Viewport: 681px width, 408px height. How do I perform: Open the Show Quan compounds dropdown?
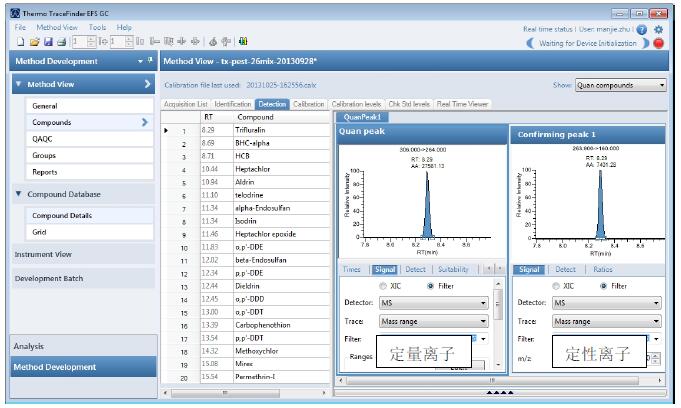(x=621, y=86)
